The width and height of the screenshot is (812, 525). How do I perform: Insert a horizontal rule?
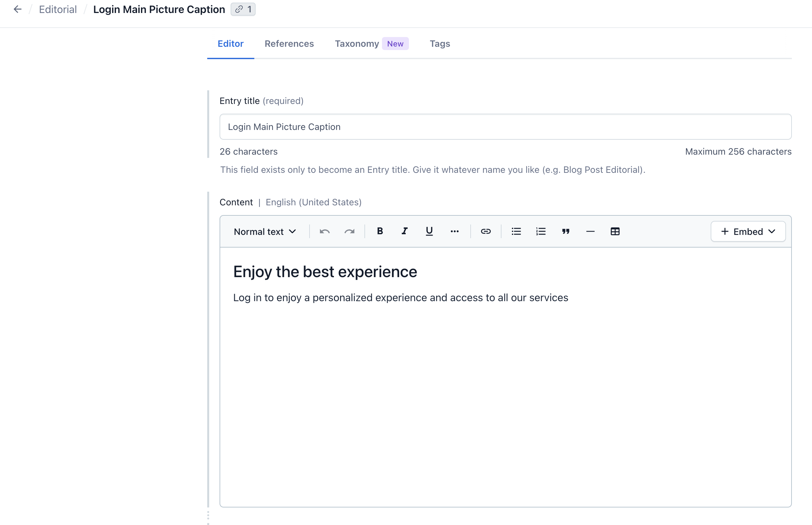(590, 232)
